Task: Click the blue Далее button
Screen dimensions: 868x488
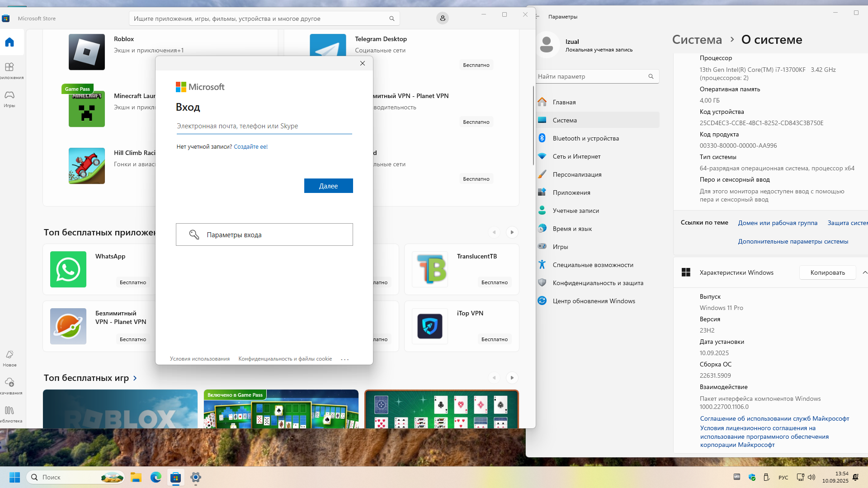Action: click(329, 186)
